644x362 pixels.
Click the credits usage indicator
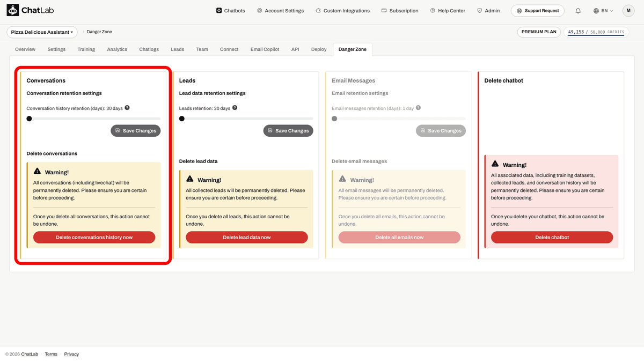596,32
